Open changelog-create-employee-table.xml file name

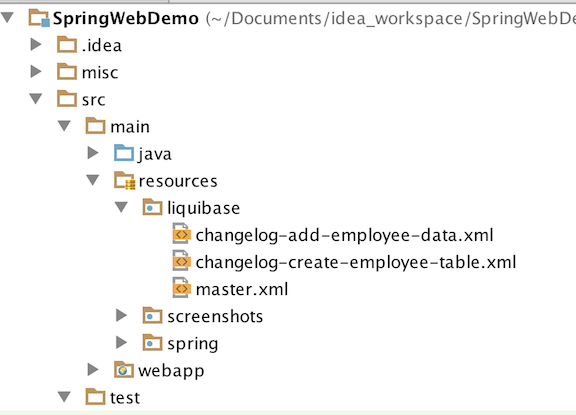click(x=356, y=263)
